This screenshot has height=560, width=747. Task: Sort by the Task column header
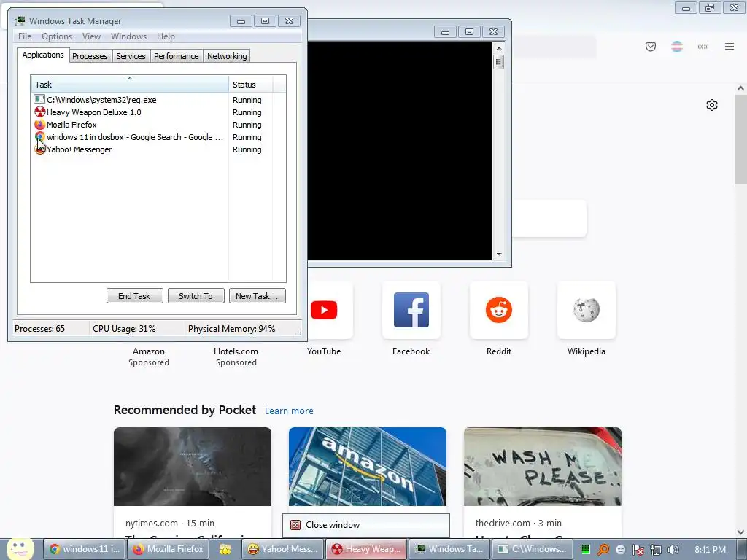point(130,85)
